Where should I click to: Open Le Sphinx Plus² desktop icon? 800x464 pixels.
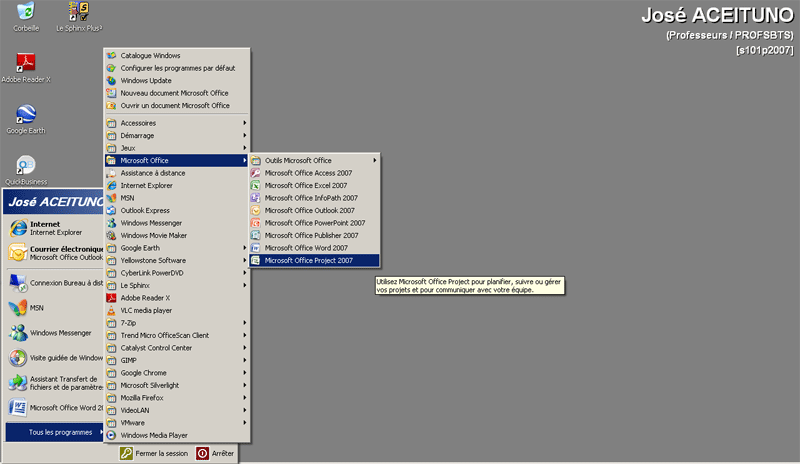[x=77, y=12]
